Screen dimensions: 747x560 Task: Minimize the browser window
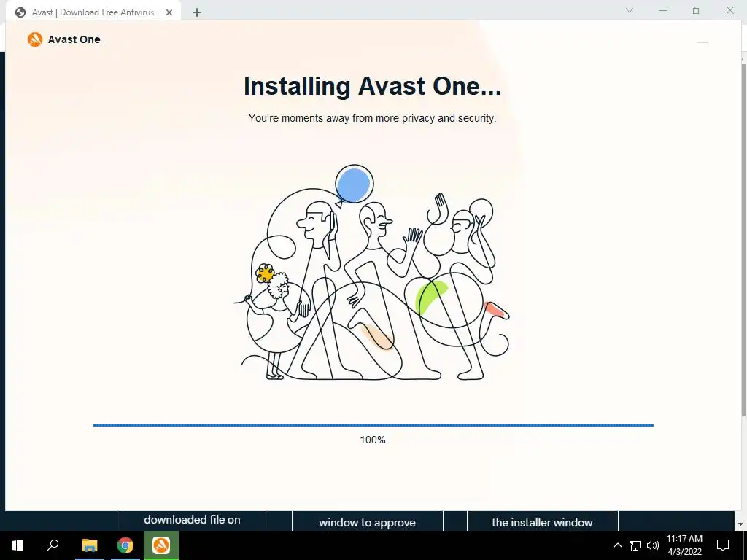[x=663, y=10]
